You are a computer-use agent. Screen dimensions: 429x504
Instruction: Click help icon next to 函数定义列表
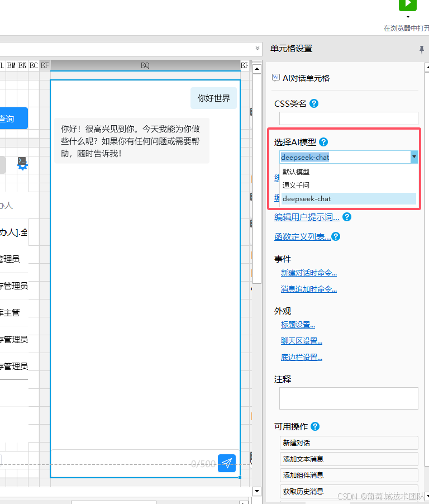pos(336,236)
